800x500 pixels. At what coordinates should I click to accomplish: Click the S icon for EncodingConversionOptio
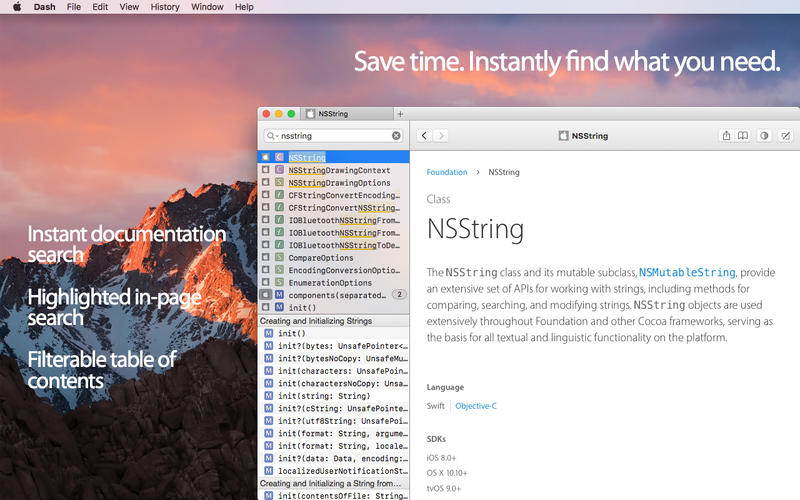tap(280, 269)
